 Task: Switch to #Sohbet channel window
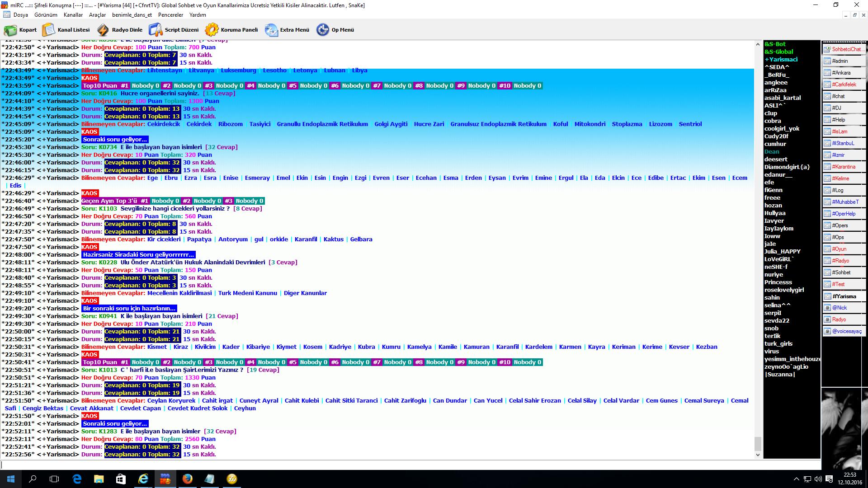click(x=844, y=272)
